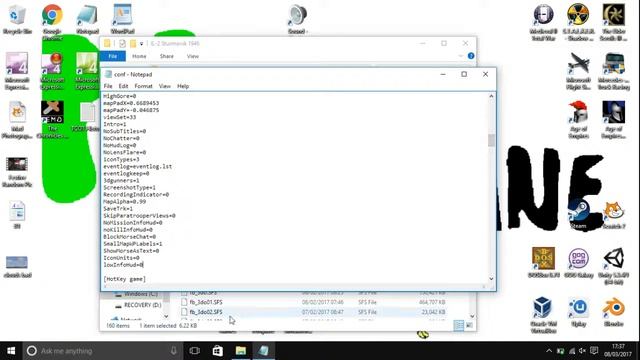This screenshot has height=360, width=640.
Task: Open the taskbar volume control
Action: click(x=582, y=351)
